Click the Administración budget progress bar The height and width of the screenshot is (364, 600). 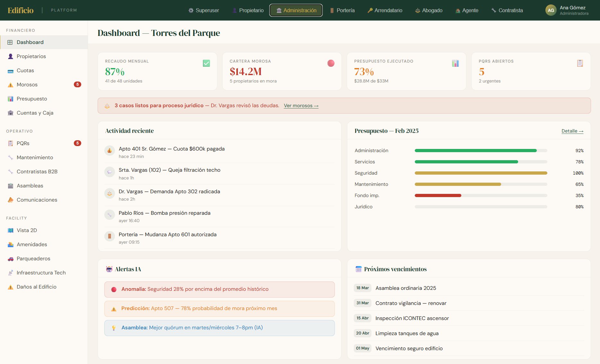click(x=481, y=151)
